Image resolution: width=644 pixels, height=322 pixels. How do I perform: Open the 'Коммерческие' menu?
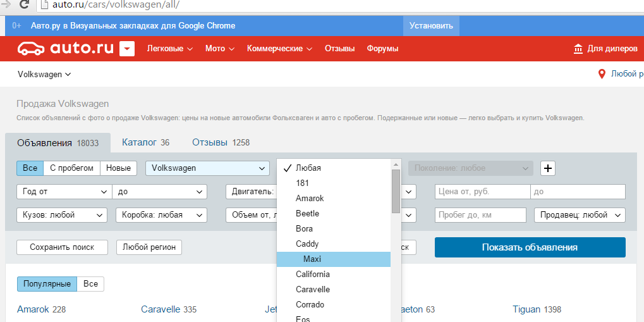tap(280, 49)
